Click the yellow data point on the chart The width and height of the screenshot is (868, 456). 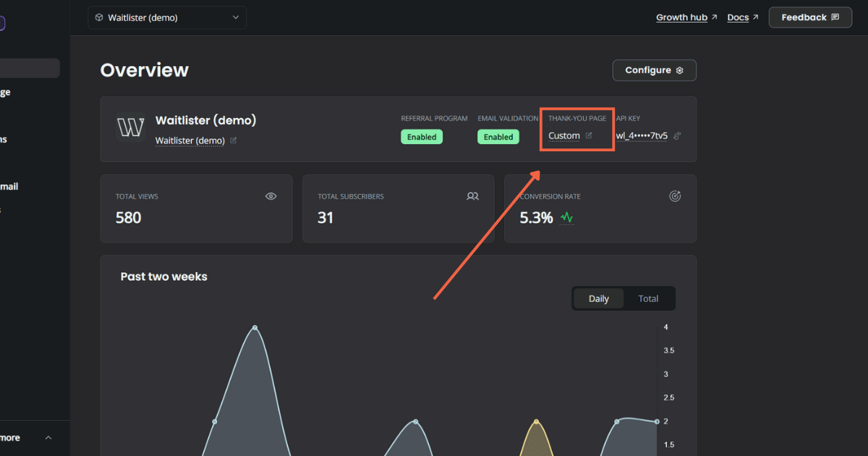pos(536,421)
